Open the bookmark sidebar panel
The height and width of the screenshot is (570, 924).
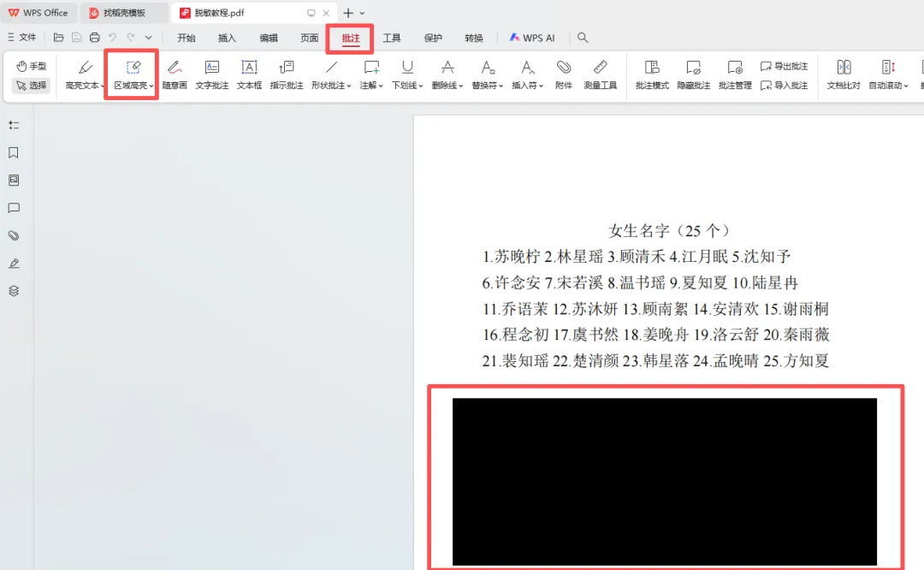point(14,152)
